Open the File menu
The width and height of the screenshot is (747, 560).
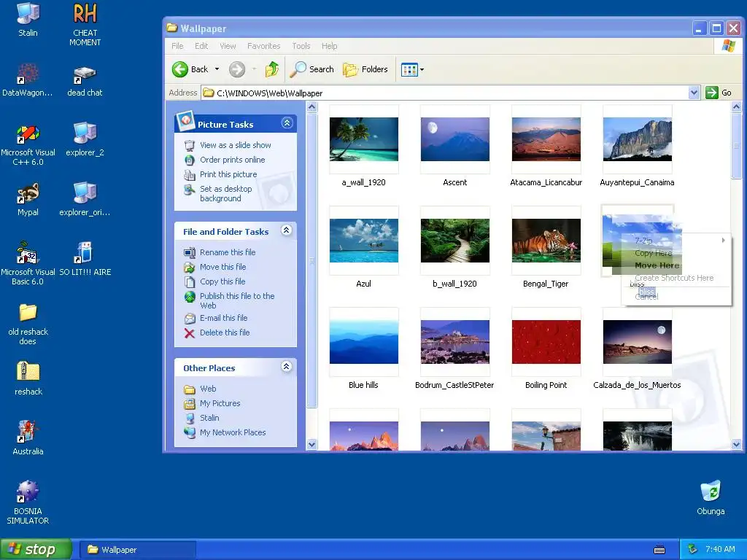[177, 46]
